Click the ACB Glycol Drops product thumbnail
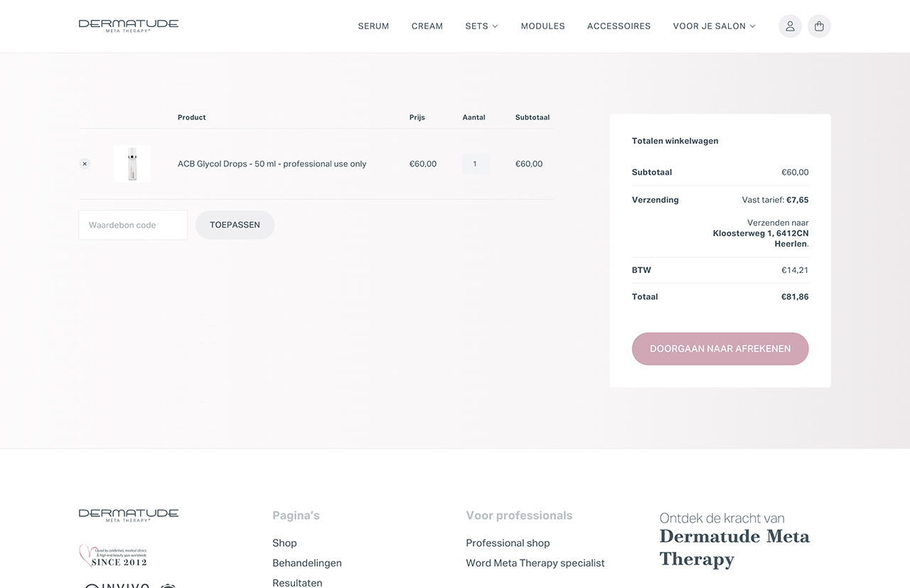The width and height of the screenshot is (910, 588). (132, 164)
